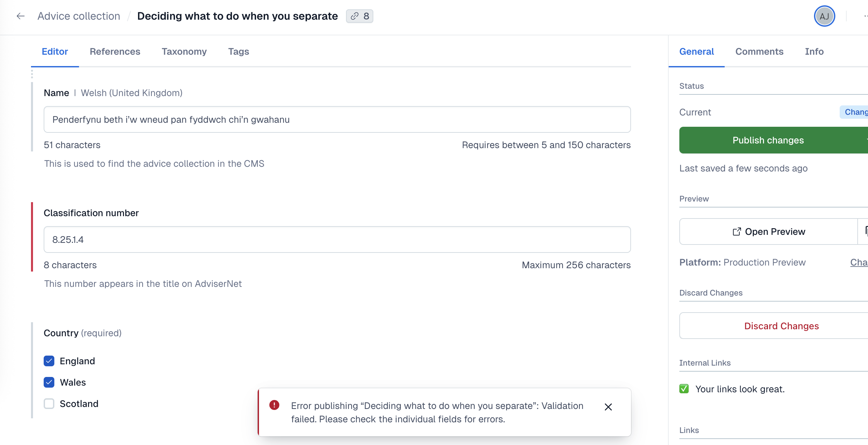The width and height of the screenshot is (868, 445).
Task: Uncheck the England country checkbox
Action: tap(49, 361)
